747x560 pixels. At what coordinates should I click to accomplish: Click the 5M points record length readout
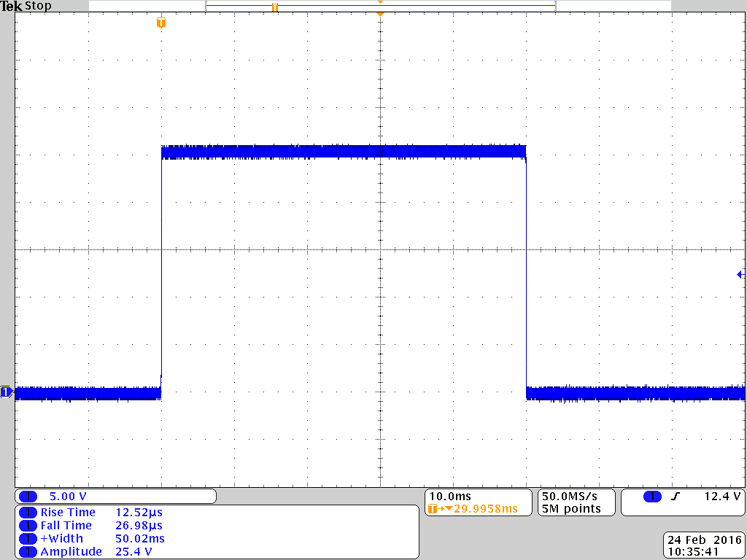571,509
